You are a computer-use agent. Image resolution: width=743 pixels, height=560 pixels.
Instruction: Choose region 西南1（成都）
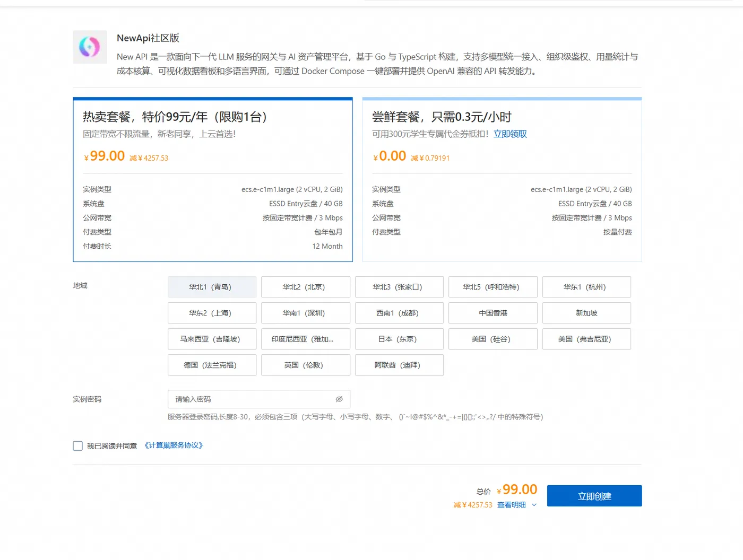pyautogui.click(x=399, y=313)
